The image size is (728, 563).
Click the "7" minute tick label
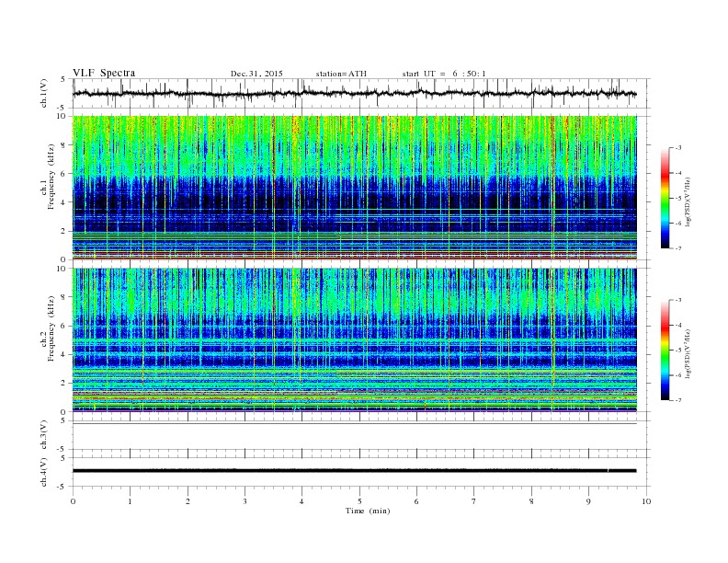click(474, 501)
